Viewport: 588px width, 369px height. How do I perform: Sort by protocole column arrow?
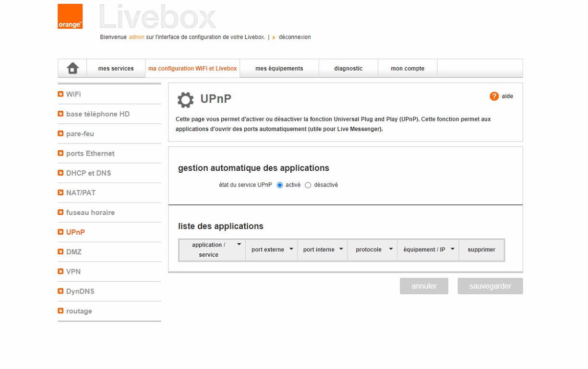(391, 249)
